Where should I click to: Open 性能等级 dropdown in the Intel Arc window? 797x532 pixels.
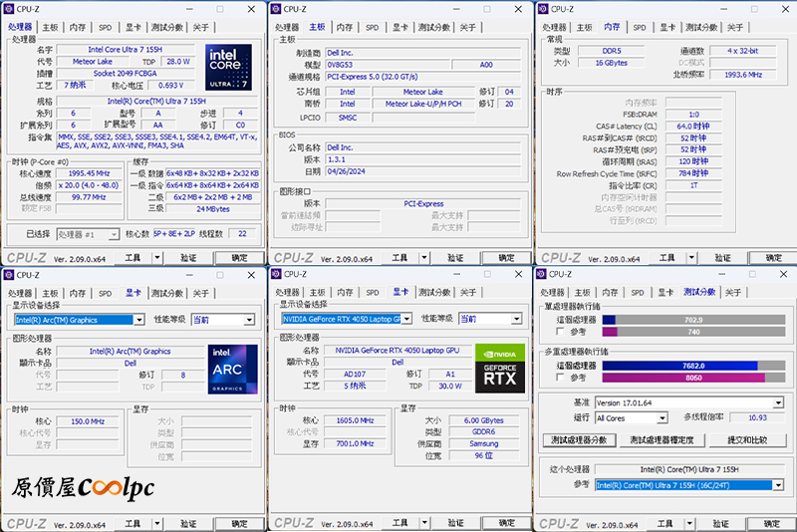point(248,320)
